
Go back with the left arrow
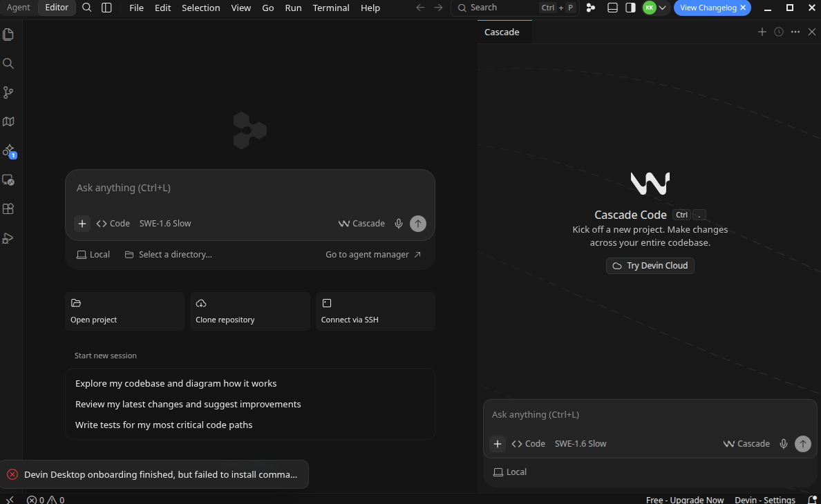(420, 8)
